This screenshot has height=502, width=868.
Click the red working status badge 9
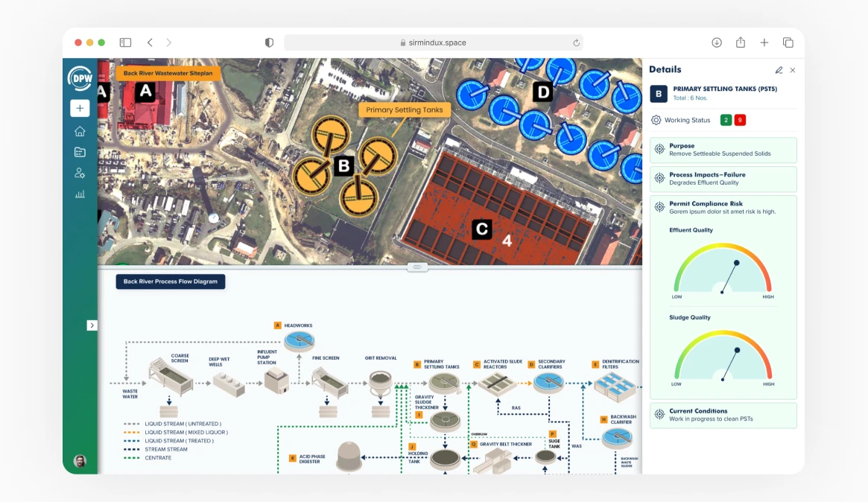(740, 120)
